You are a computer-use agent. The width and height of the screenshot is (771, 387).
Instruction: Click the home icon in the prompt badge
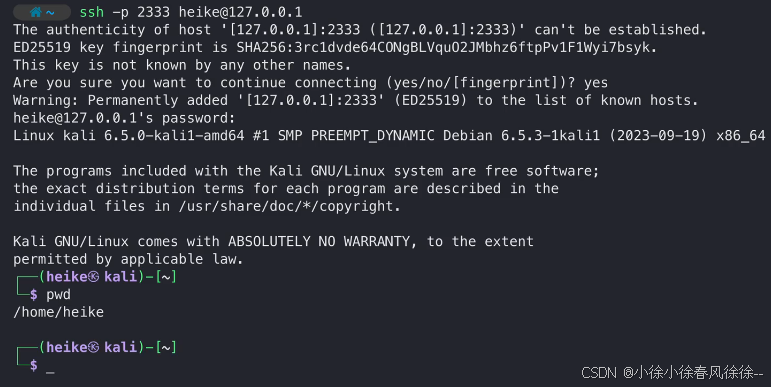coord(35,12)
